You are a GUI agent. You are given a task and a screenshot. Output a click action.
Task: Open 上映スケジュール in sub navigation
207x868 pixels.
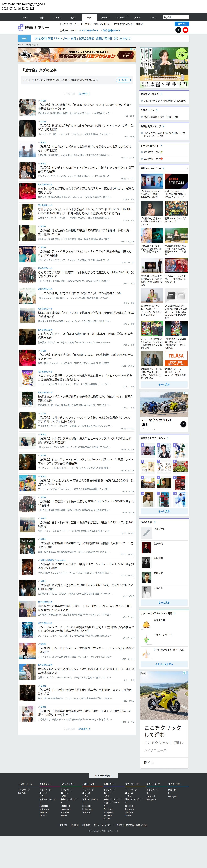(x=68, y=30)
